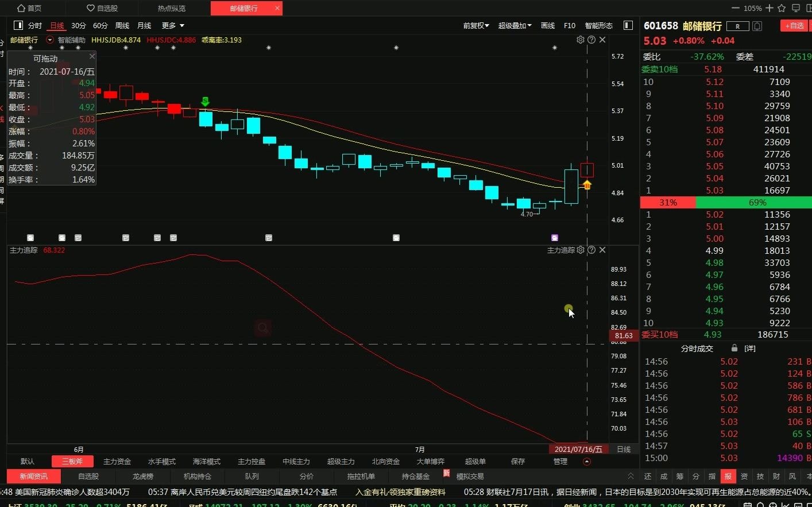
Task: Add stock with +自选 button
Action: click(x=794, y=26)
